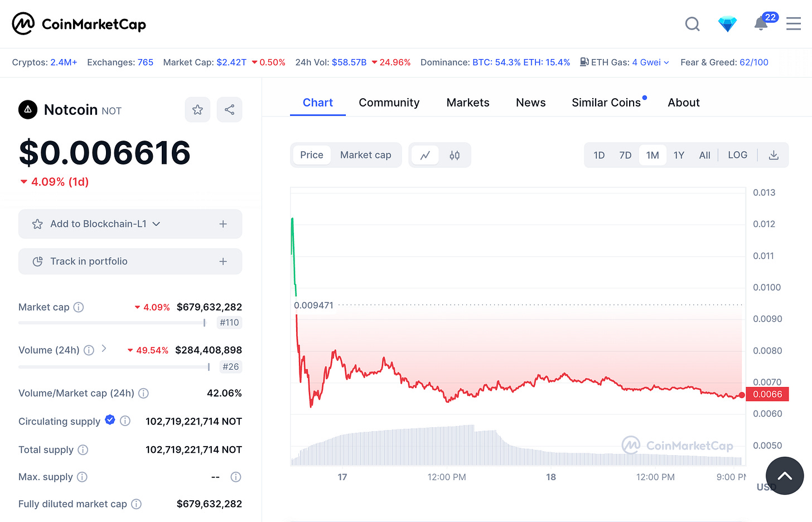Click the 42.06% volume/market cap value
This screenshot has width=812, height=522.
pyautogui.click(x=224, y=393)
